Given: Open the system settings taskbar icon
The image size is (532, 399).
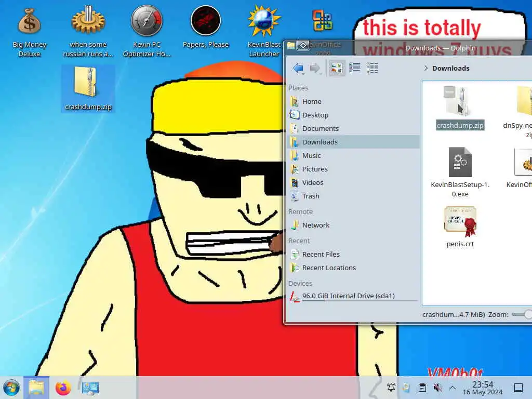Looking at the screenshot, I should 90,388.
